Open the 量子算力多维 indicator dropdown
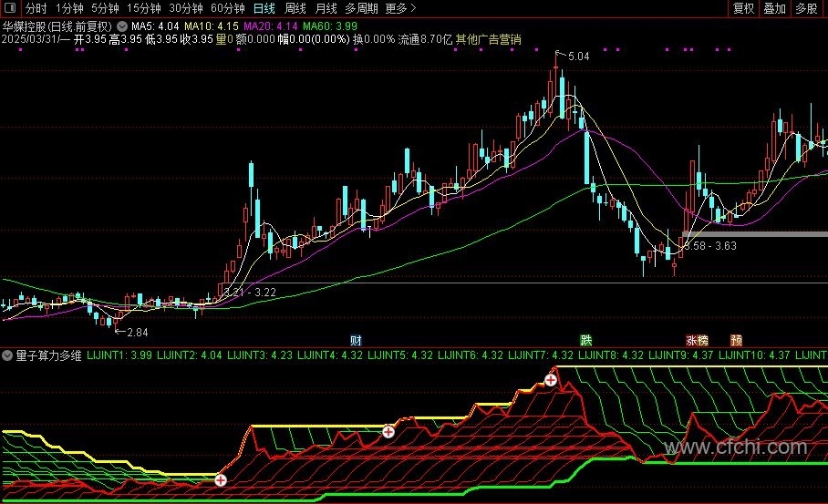828x504 pixels. pyautogui.click(x=7, y=355)
